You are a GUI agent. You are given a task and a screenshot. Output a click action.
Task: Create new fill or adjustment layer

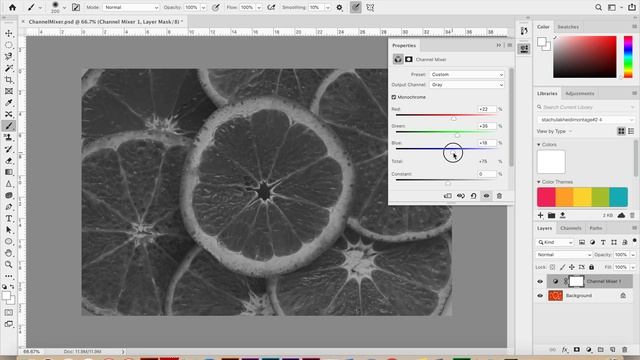(589, 350)
